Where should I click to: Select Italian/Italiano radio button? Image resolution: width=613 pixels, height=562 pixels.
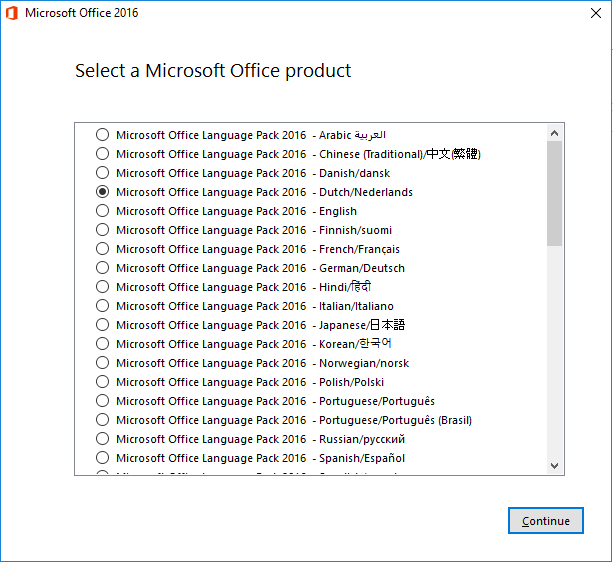[x=102, y=306]
